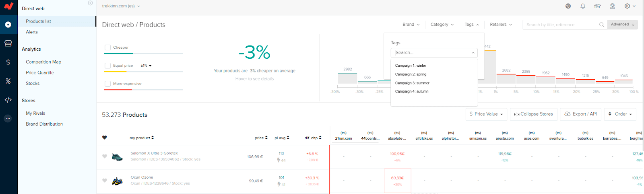Screen dimensions: 644x194
Task: Collapse the Tags filter dropdown
Action: [472, 25]
